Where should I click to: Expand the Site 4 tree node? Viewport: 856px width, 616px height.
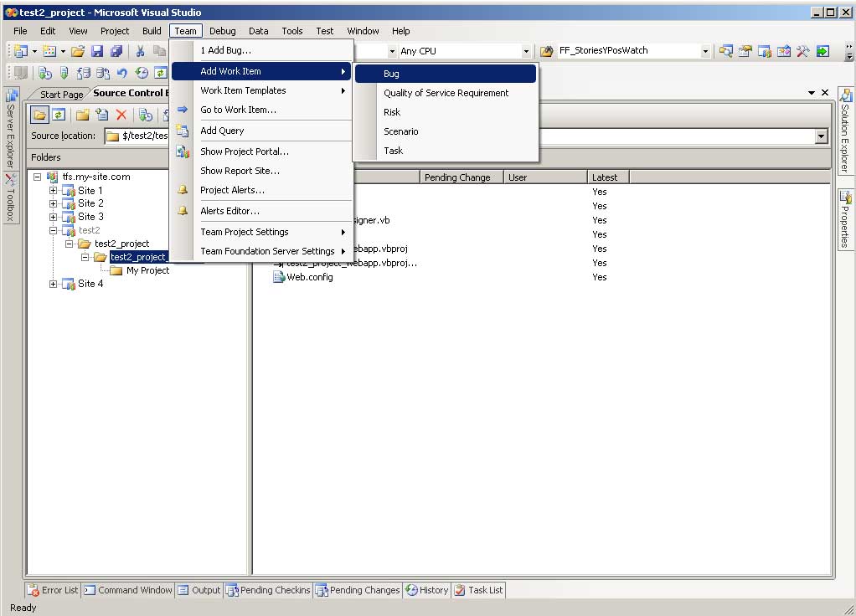click(x=53, y=284)
